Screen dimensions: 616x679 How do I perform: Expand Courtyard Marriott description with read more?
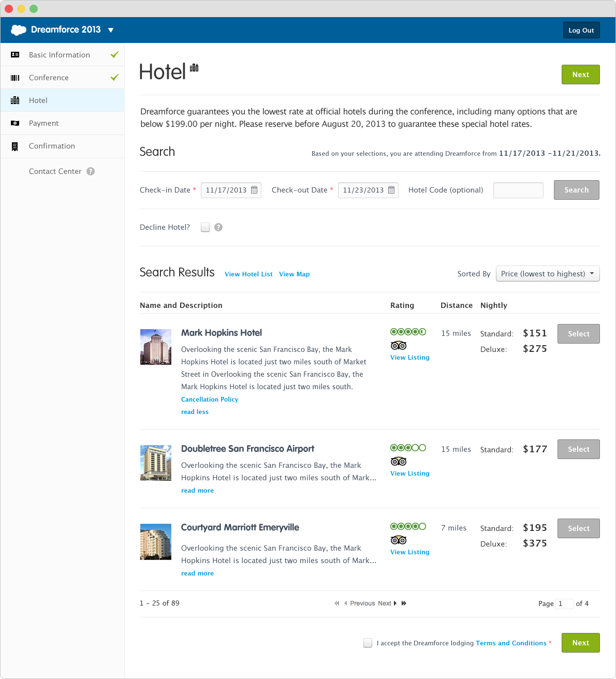pyautogui.click(x=197, y=573)
